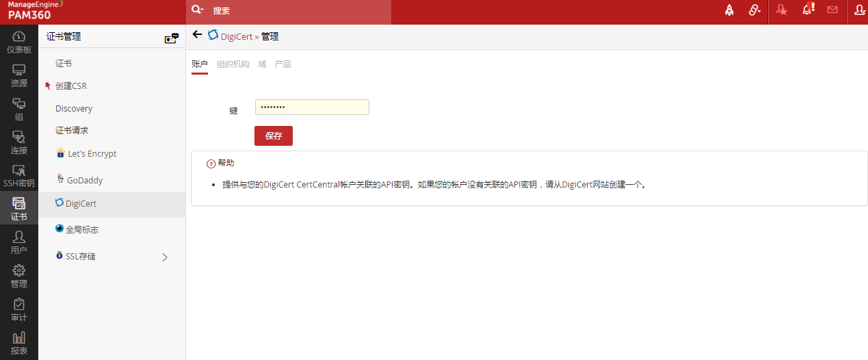
Task: Click the 键 API key password field
Action: coord(312,107)
